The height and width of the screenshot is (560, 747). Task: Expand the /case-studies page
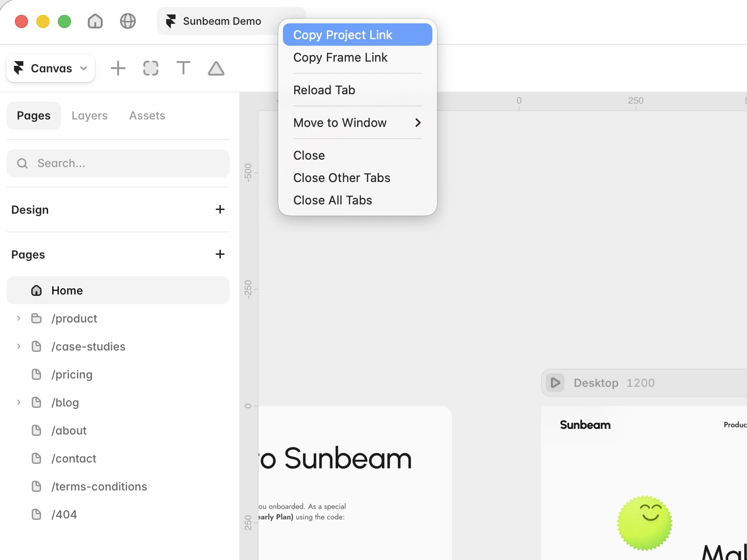(19, 346)
